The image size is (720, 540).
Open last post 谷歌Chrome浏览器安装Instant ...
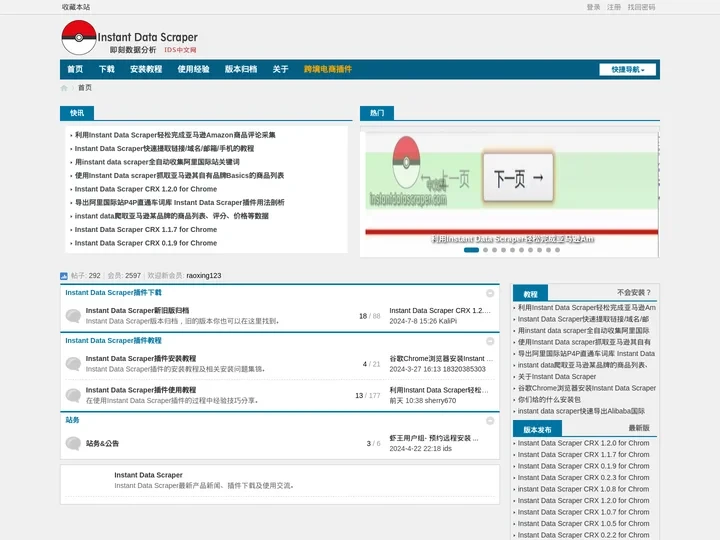[441, 359]
